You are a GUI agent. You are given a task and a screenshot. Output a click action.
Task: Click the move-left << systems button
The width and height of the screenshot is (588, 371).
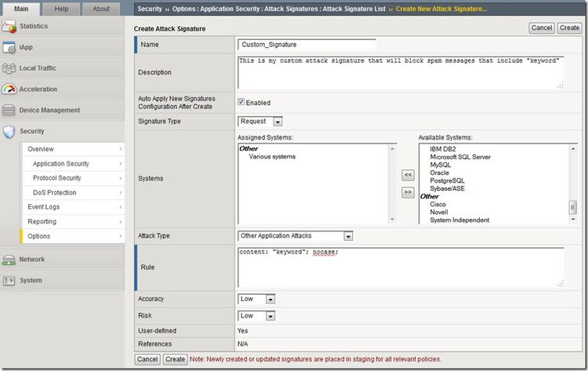(408, 175)
